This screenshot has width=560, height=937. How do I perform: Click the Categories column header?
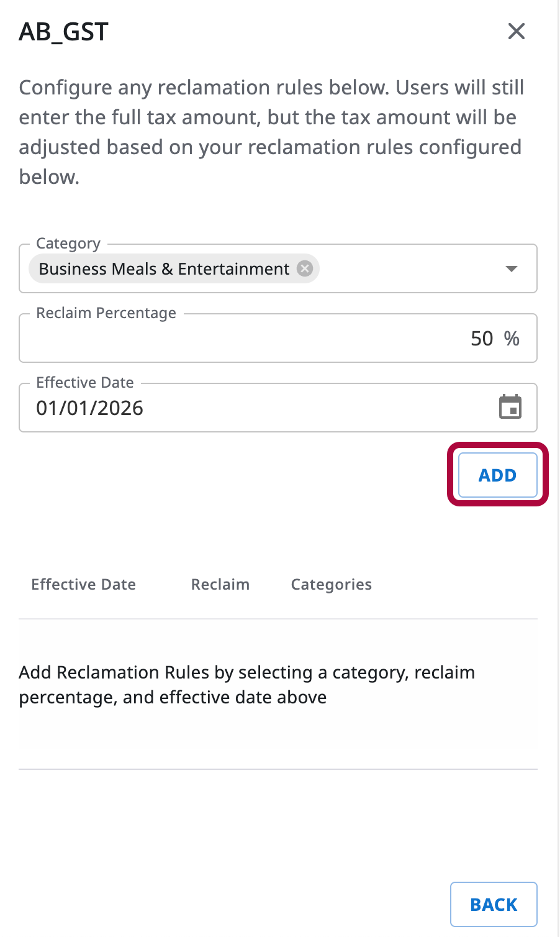(332, 585)
